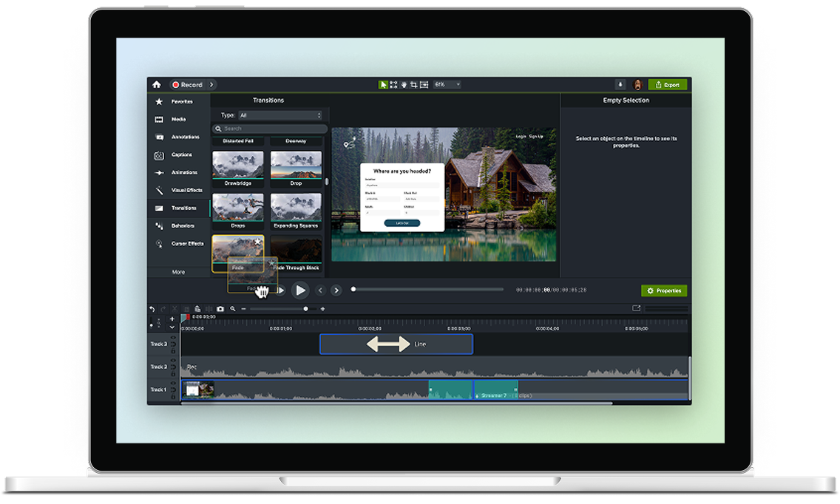Choose the Select arrow canvas tool

pyautogui.click(x=383, y=85)
